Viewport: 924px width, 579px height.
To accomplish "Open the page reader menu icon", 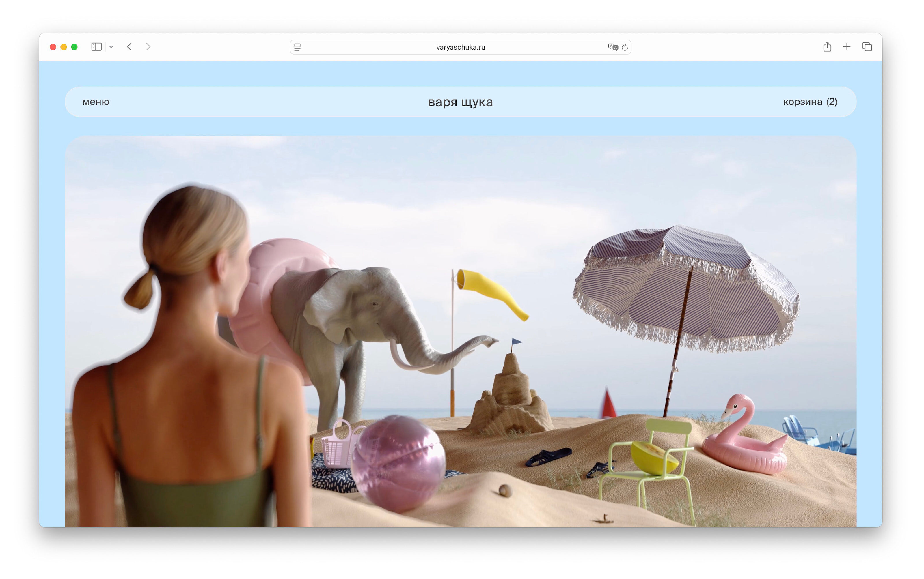I will pos(297,47).
